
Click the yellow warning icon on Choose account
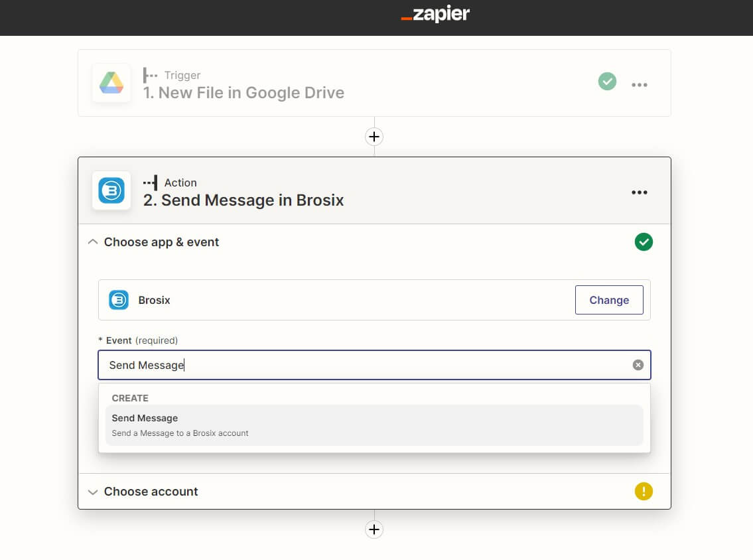(x=644, y=491)
